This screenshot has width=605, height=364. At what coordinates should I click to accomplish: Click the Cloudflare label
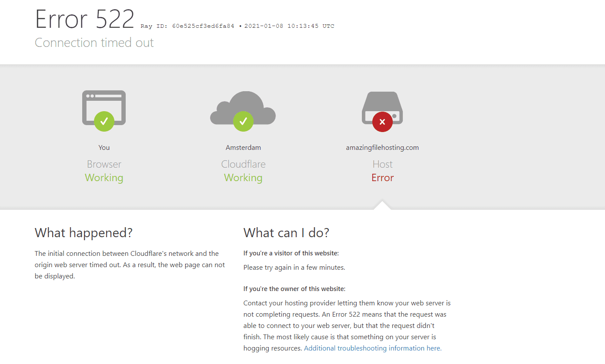243,164
